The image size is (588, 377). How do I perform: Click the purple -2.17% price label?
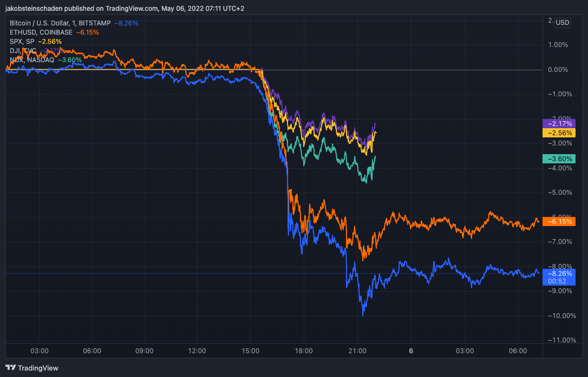tap(557, 123)
